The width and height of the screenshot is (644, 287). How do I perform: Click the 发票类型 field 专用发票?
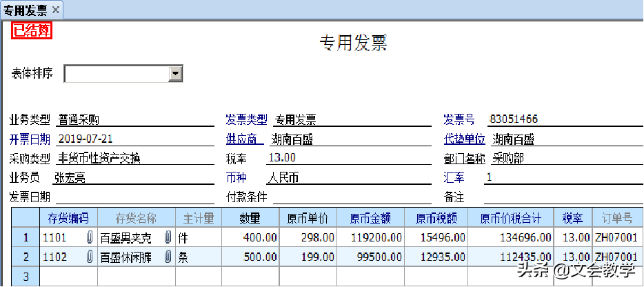coord(352,119)
